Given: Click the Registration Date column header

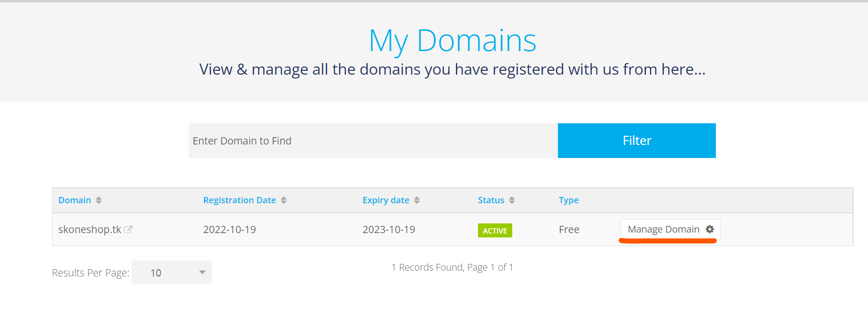Looking at the screenshot, I should [x=239, y=200].
